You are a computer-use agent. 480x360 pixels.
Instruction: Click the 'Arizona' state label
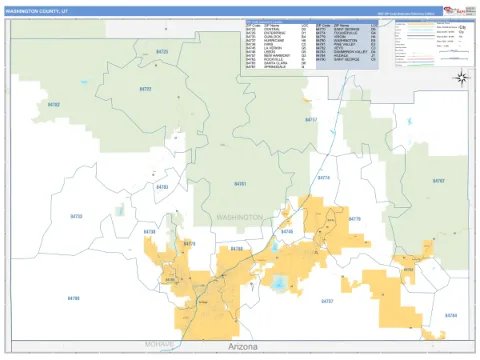pos(243,347)
